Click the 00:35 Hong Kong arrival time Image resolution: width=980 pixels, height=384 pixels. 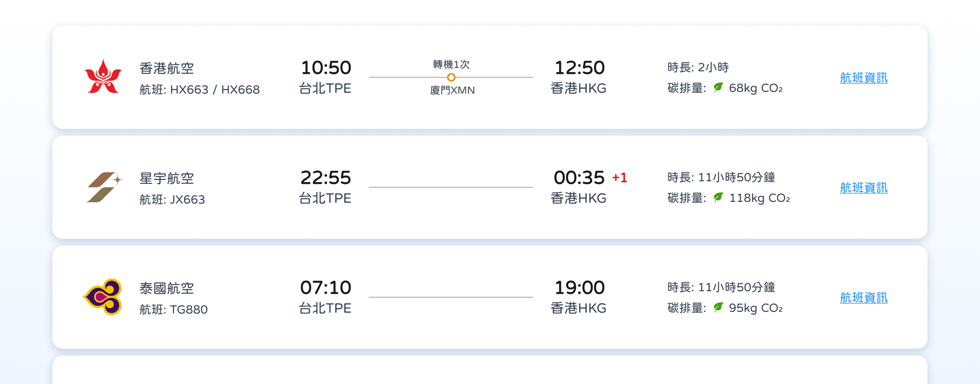point(579,178)
